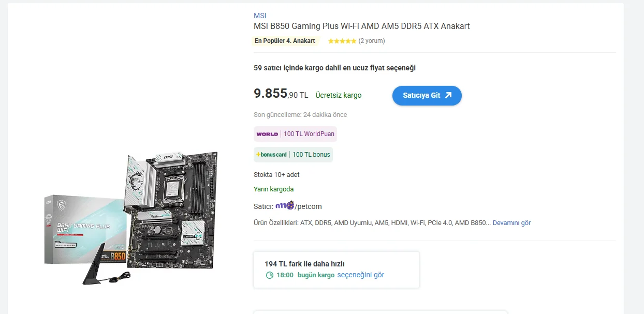Click the arrow icon in Satıcıya Git button
Screen dimensions: 644x314
[x=448, y=95]
